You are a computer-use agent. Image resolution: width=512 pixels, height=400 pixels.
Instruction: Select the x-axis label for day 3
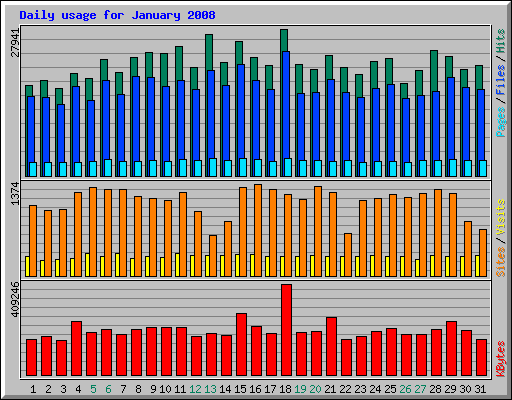pos(63,389)
